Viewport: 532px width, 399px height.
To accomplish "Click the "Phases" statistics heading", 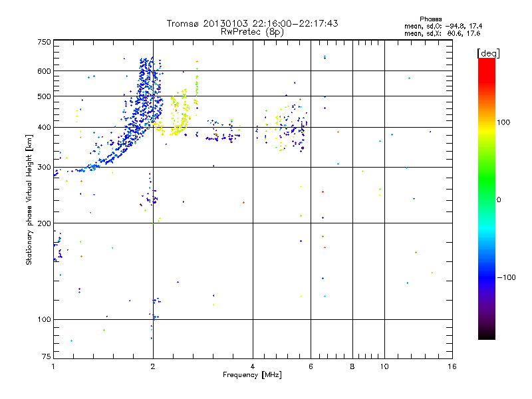I will click(430, 19).
